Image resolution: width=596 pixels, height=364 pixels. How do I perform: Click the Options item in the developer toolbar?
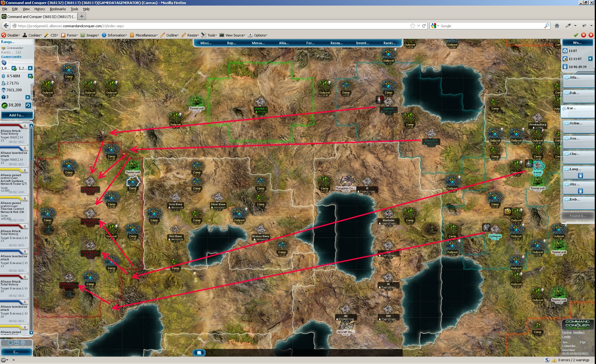coord(258,35)
